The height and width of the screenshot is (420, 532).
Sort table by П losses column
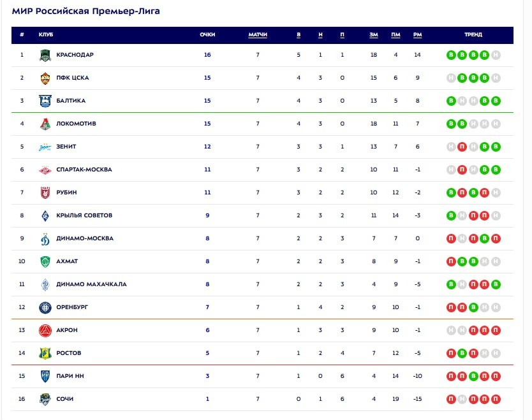tap(342, 34)
